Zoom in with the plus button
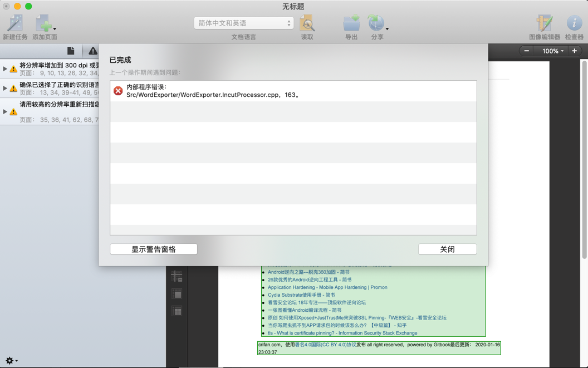 pos(575,51)
